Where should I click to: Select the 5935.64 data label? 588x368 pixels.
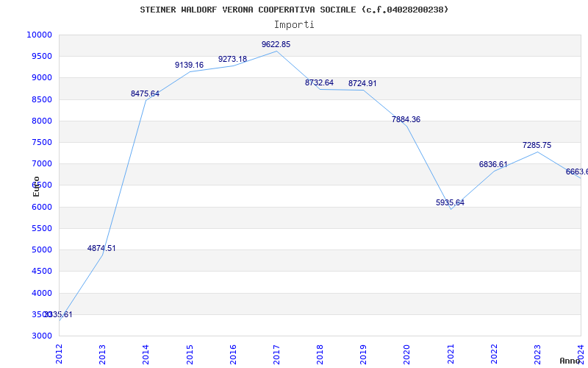(450, 203)
